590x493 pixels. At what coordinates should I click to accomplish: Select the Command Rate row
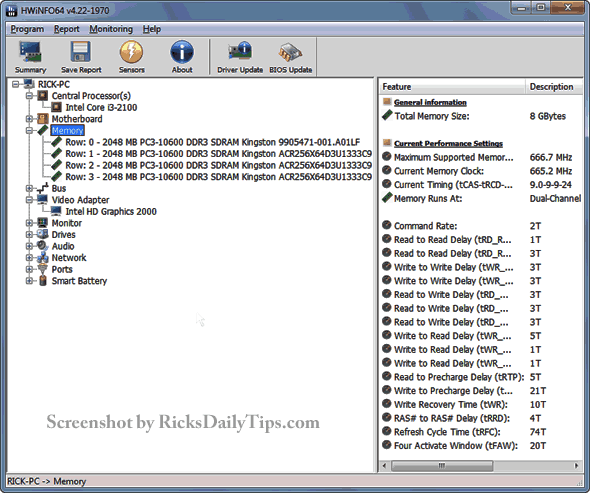pyautogui.click(x=481, y=226)
